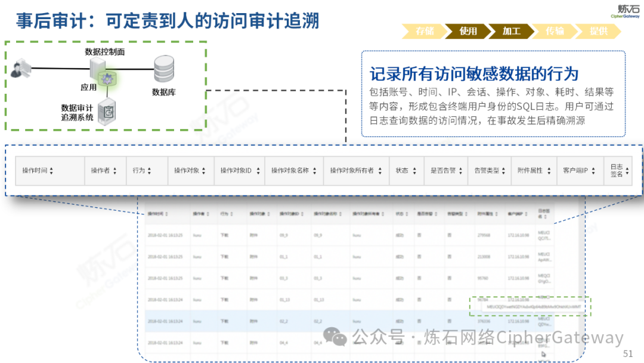Select the 传输 stage chevron

pos(555,31)
